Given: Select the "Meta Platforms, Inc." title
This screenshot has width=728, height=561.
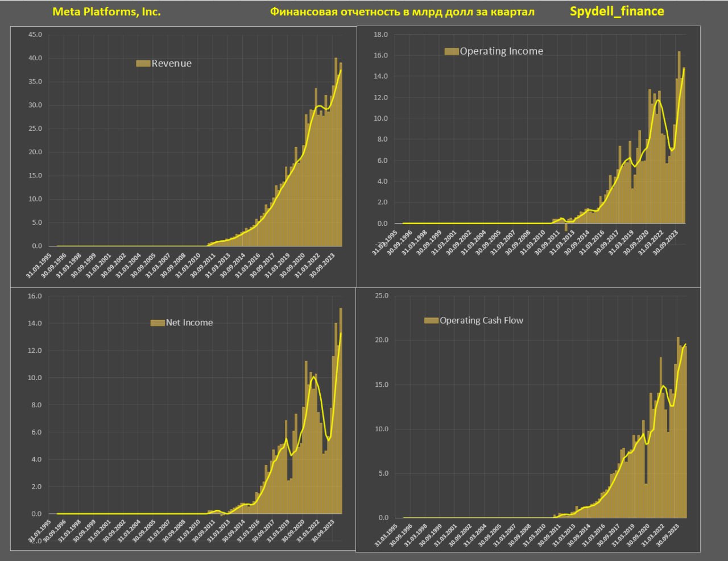Looking at the screenshot, I should (x=106, y=12).
